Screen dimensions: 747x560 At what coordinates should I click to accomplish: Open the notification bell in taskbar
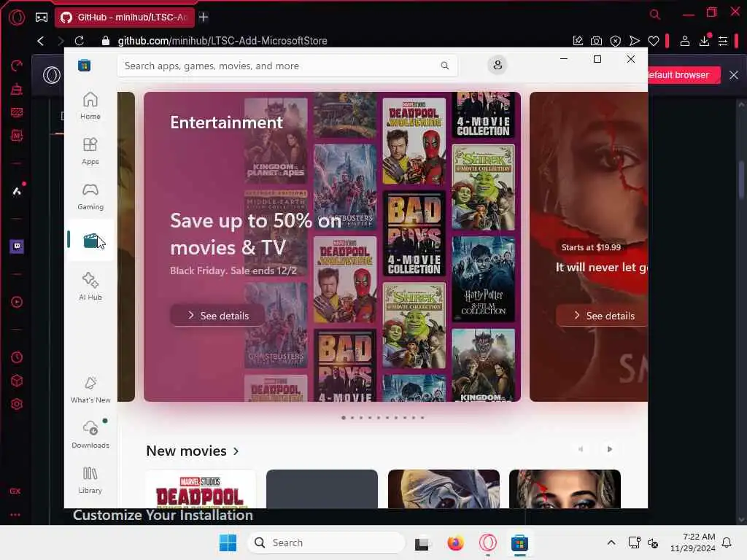click(727, 542)
